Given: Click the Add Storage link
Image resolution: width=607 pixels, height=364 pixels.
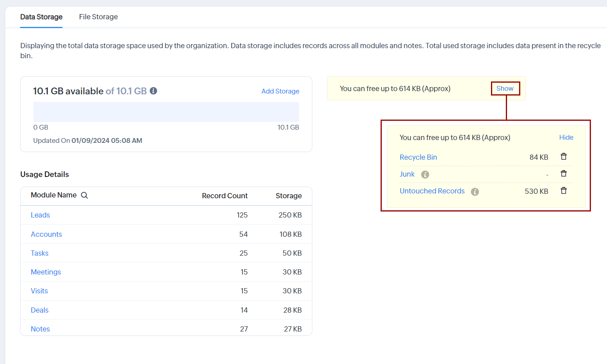Looking at the screenshot, I should pos(280,91).
